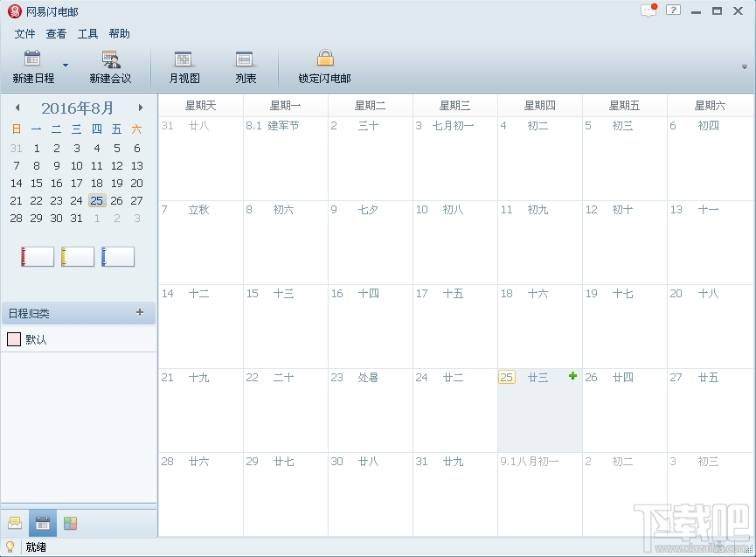
Task: Click the 29 廿七 day cell
Action: tap(286, 494)
